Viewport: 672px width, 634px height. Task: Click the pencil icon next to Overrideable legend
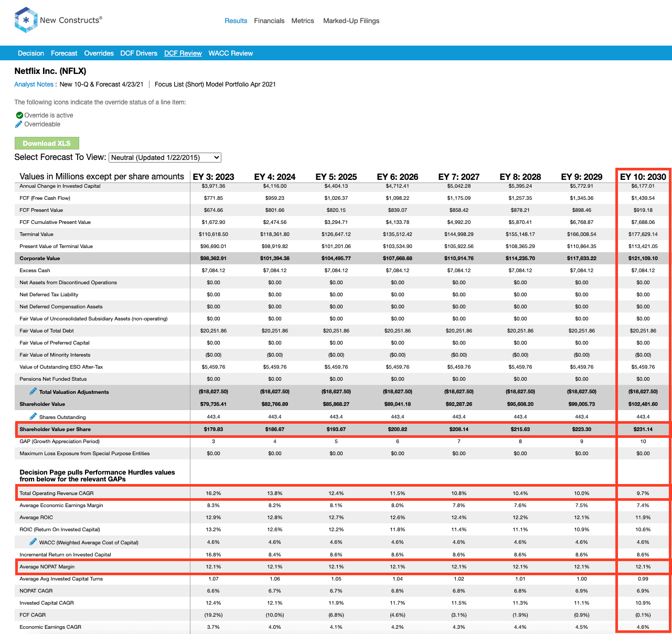coord(19,124)
